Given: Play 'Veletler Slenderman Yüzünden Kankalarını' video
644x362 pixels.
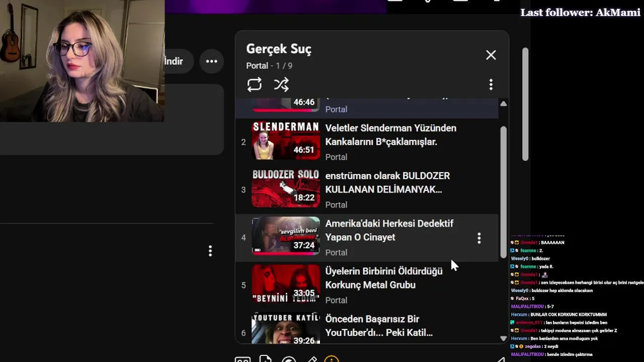Looking at the screenshot, I should pyautogui.click(x=390, y=135).
